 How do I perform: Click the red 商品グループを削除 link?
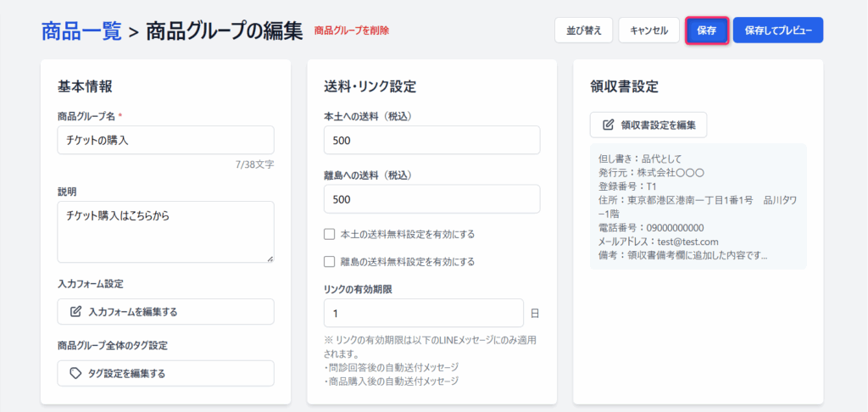(x=351, y=31)
